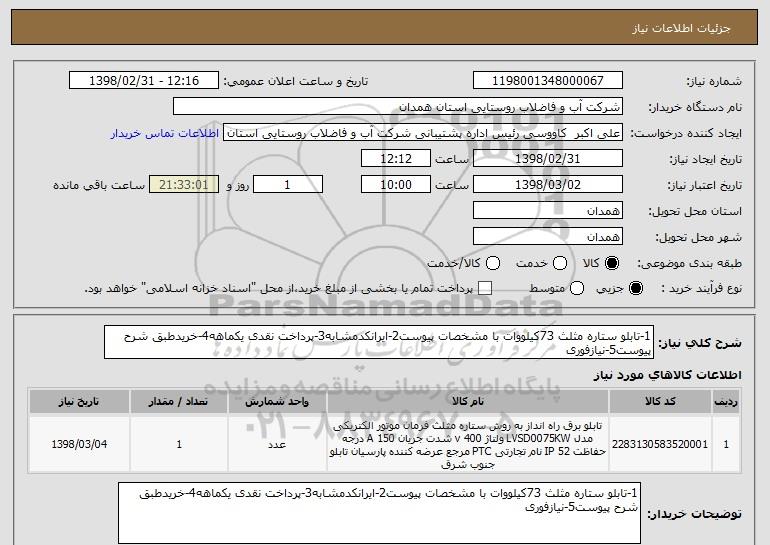Click the اطلاعات کالاهای مورد نیاز heading
This screenshot has height=545, width=770.
[667, 375]
